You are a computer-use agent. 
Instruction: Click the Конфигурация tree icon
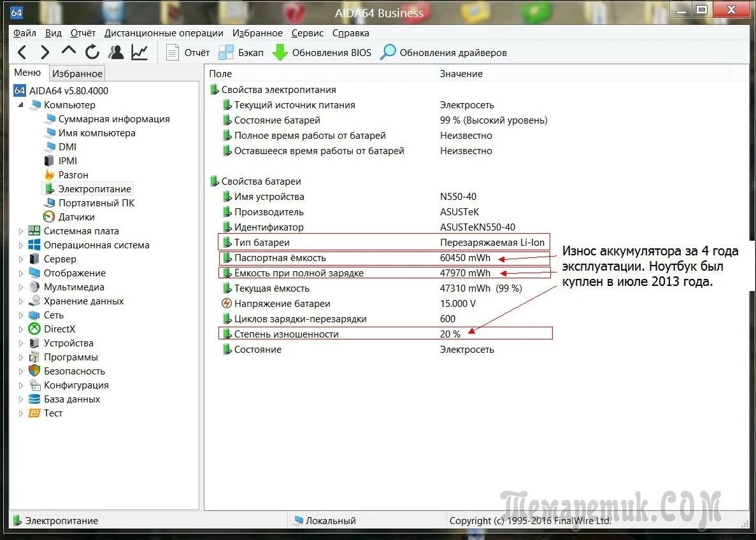[34, 385]
